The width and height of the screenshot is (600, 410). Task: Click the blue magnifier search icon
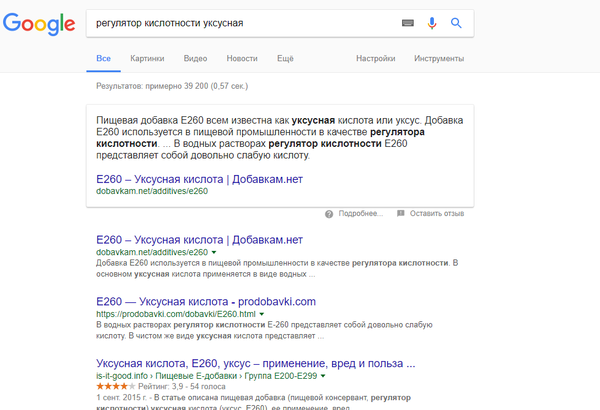point(457,22)
